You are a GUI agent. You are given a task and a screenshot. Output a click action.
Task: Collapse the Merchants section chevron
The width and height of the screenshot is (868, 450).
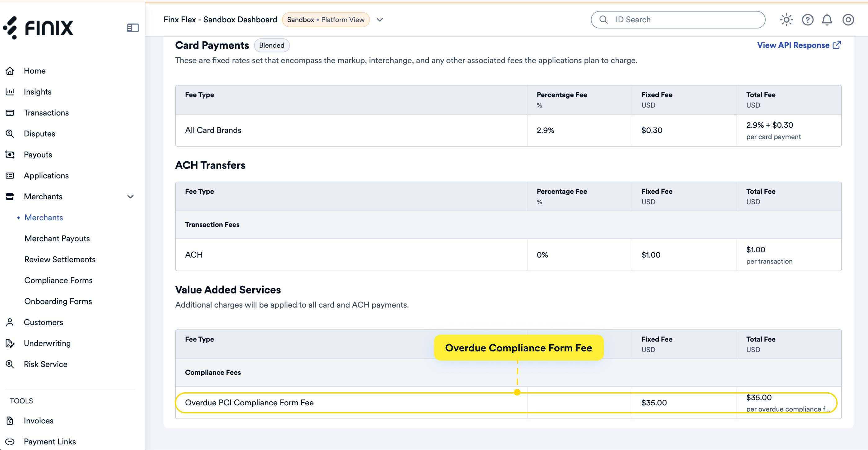(131, 197)
